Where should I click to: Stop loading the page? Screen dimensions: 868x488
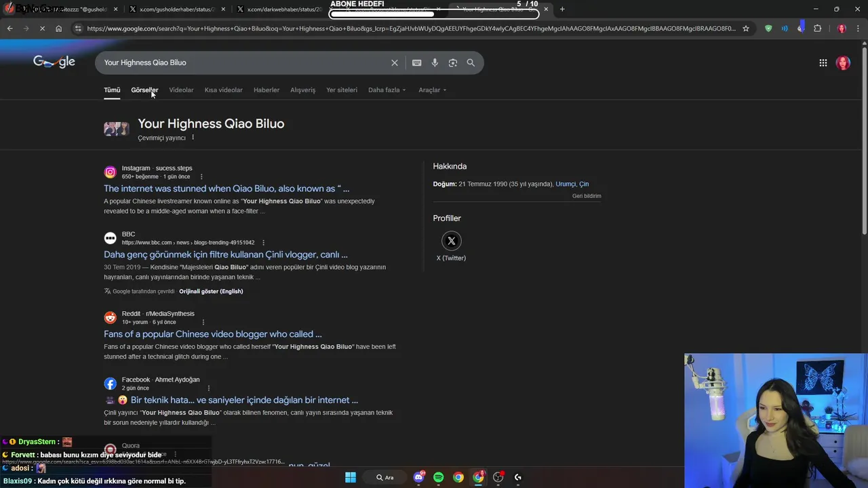coord(42,28)
